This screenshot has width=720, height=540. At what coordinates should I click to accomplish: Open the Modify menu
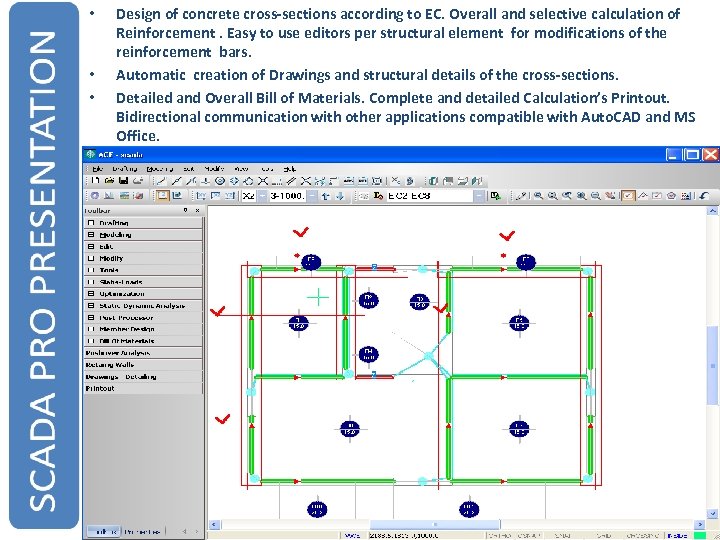[x=214, y=169]
